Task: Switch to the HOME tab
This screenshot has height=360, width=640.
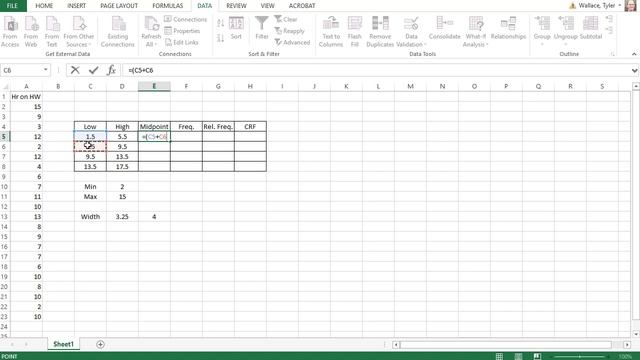Action: point(44,6)
